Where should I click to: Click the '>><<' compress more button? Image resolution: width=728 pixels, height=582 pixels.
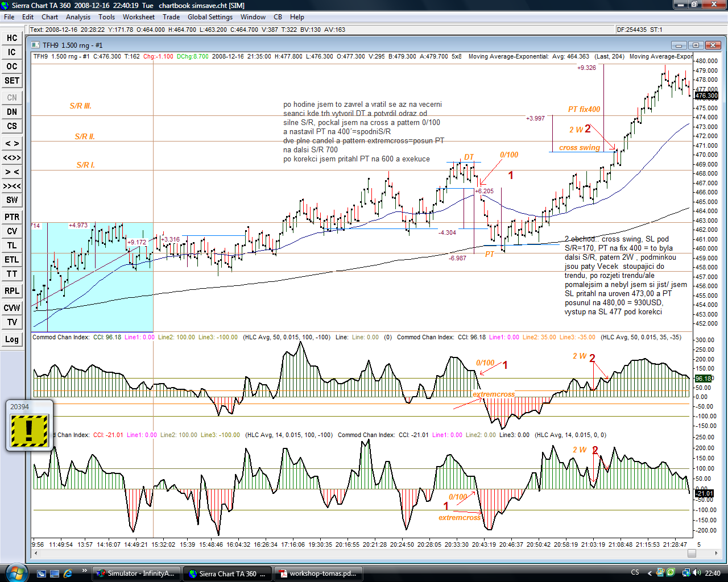point(12,186)
